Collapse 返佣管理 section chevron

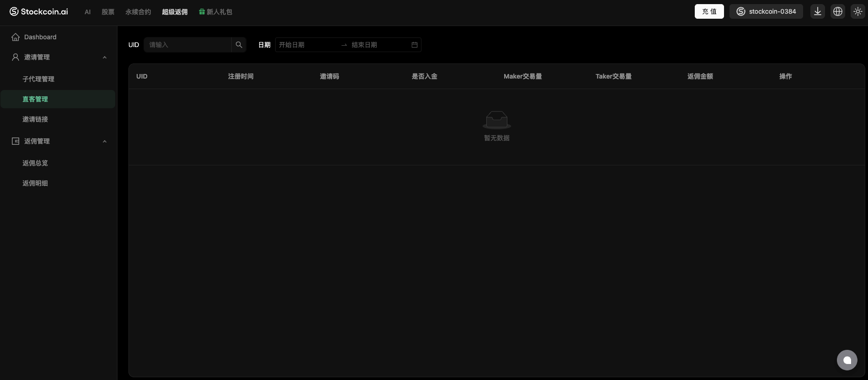(x=105, y=141)
